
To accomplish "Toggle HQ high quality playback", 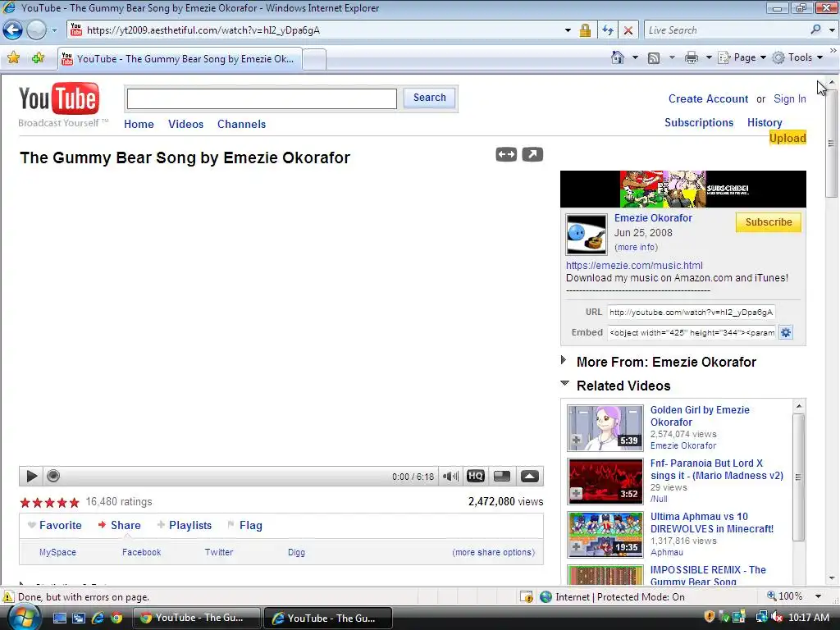I will point(476,476).
